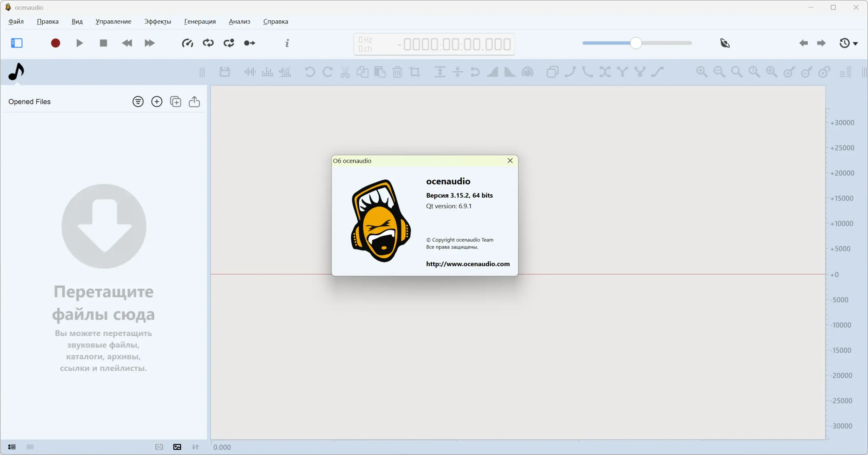The height and width of the screenshot is (455, 868).
Task: Toggle the sidebar panel icon
Action: [17, 43]
